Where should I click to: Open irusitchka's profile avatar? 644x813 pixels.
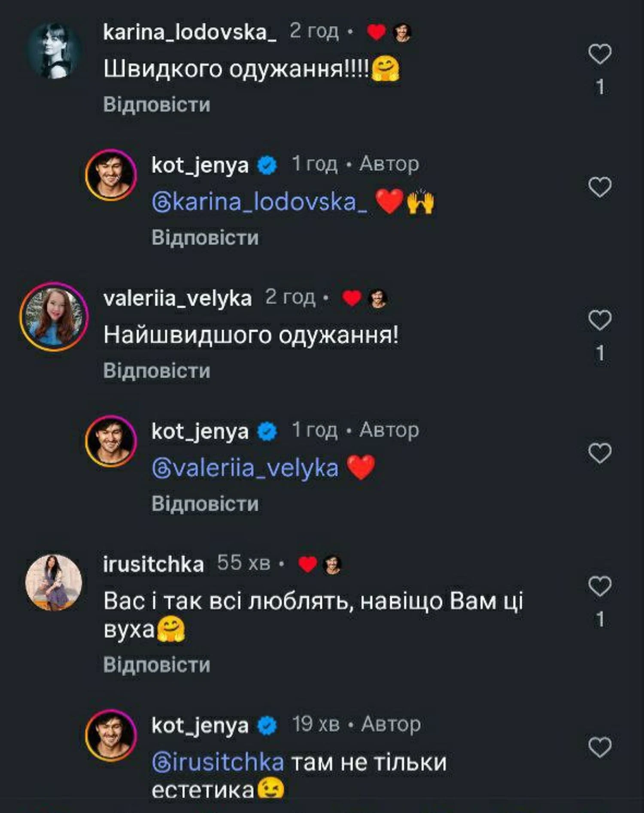(54, 582)
